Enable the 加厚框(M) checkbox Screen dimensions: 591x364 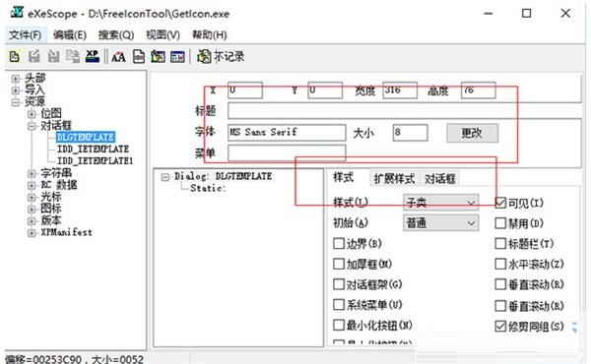pos(339,264)
